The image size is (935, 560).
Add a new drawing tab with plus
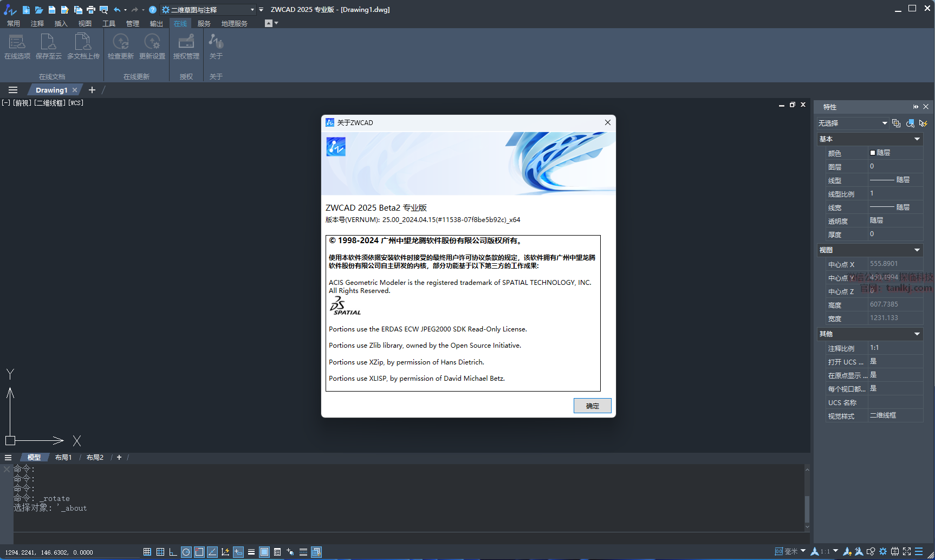click(92, 90)
